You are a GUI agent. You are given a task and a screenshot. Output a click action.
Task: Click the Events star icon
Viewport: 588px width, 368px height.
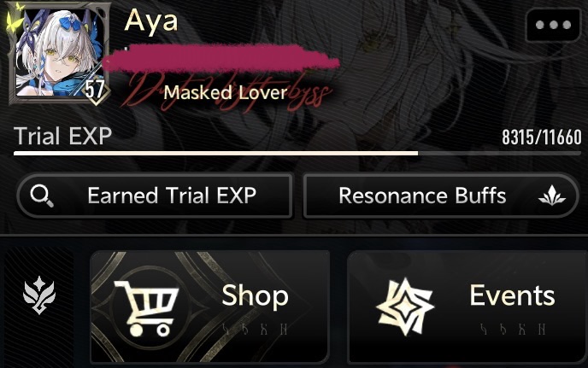405,307
